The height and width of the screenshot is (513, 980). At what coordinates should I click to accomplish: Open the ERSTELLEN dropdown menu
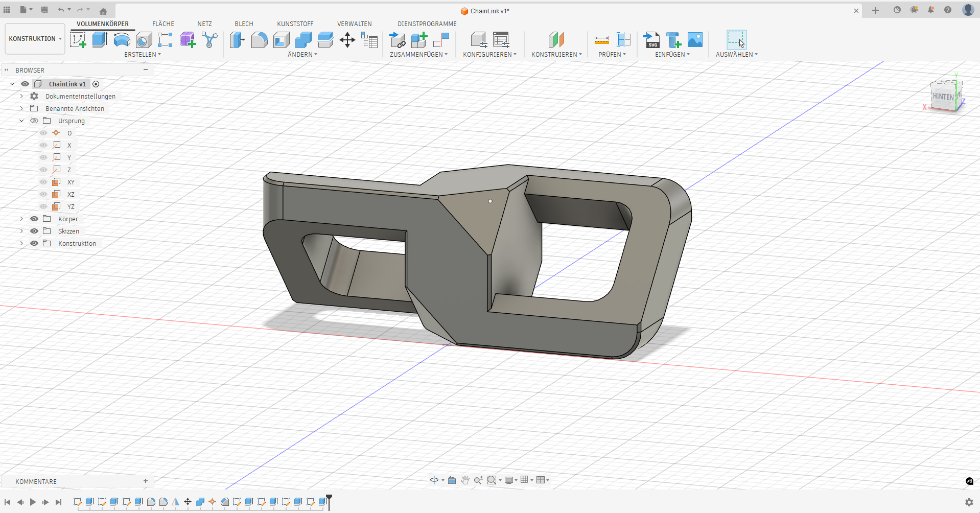coord(143,54)
